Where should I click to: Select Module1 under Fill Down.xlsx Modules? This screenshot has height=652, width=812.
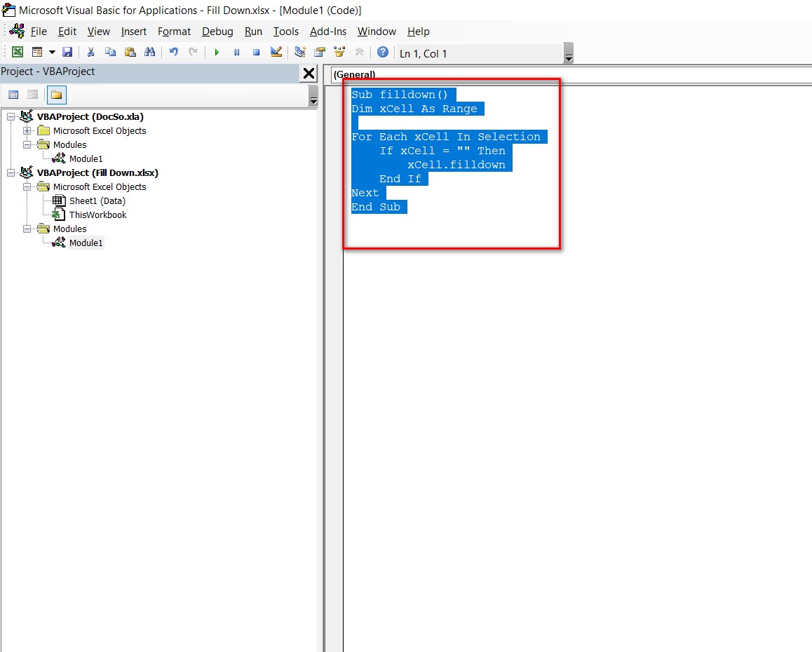(x=86, y=243)
